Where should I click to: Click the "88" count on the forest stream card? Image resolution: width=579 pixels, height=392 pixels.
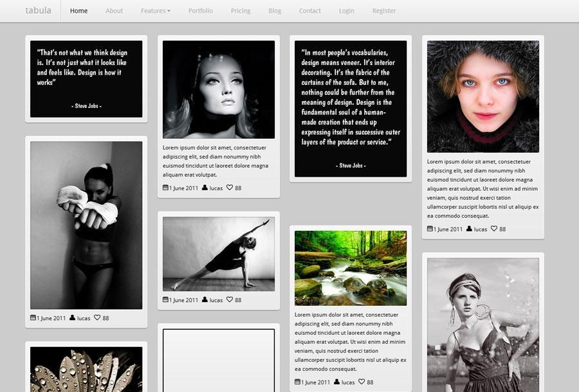coord(370,382)
